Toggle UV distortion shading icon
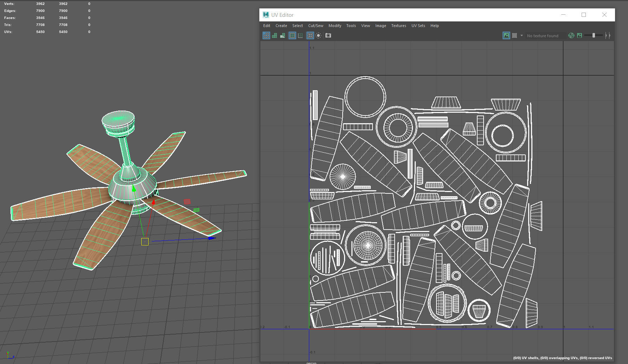 click(x=283, y=35)
